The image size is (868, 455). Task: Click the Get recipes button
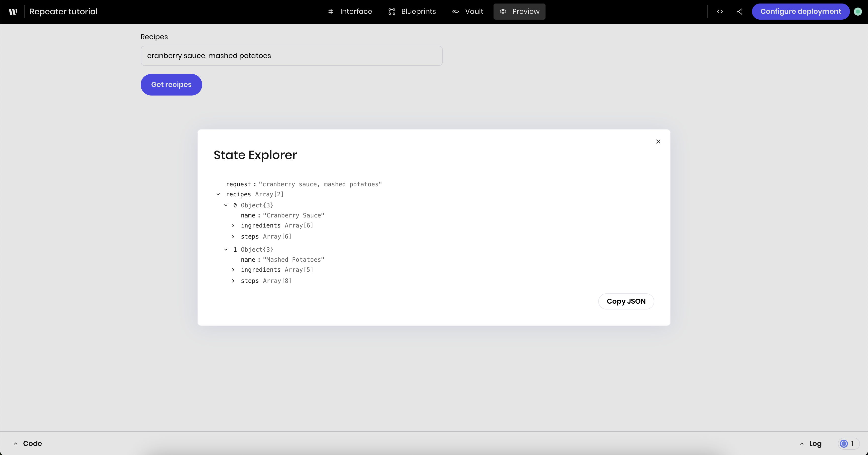click(x=171, y=85)
